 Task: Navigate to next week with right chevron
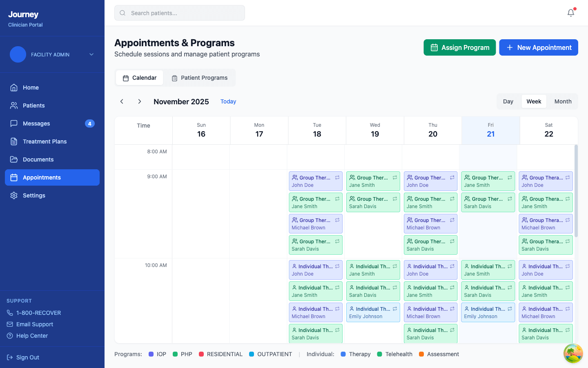[139, 101]
